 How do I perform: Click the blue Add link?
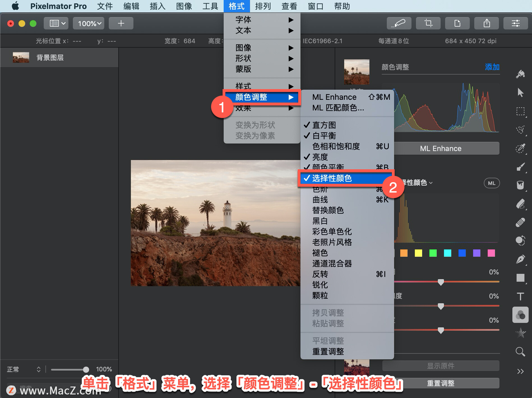click(492, 67)
